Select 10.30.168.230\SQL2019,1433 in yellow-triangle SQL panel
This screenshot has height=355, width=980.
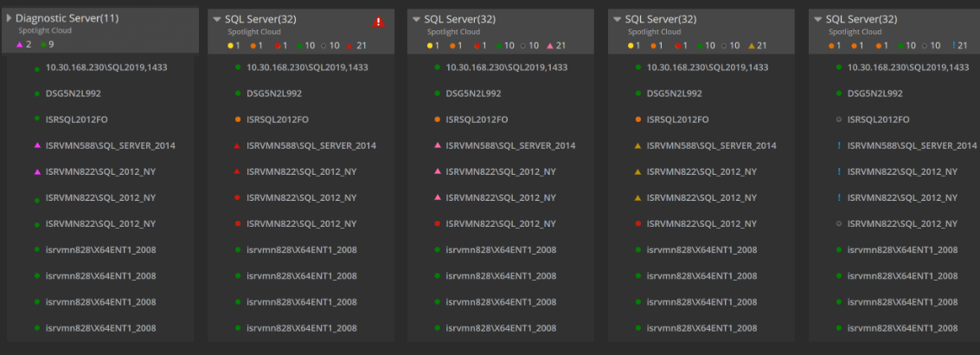(x=708, y=67)
